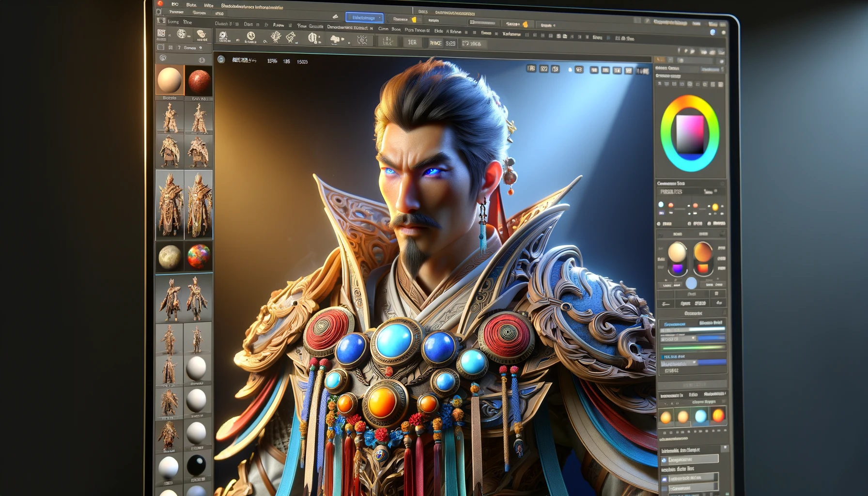Click the first viewport display icon at the viewport top right
The width and height of the screenshot is (868, 496).
[531, 69]
